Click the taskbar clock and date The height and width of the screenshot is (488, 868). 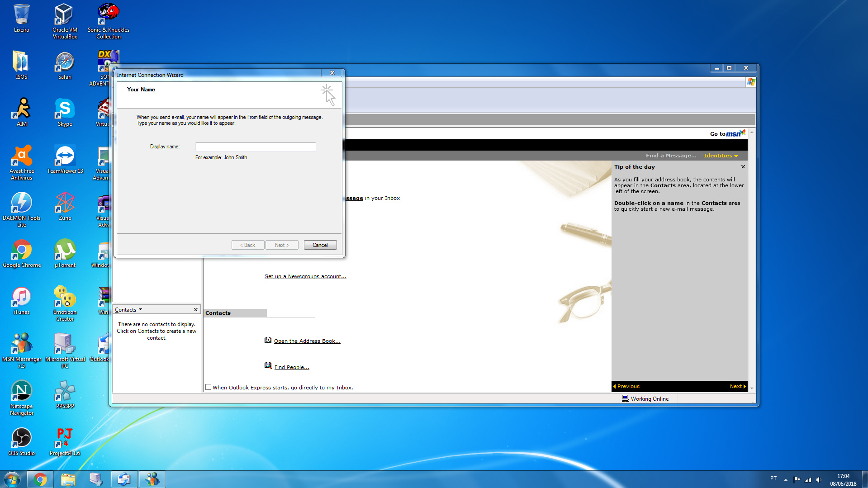click(x=843, y=480)
